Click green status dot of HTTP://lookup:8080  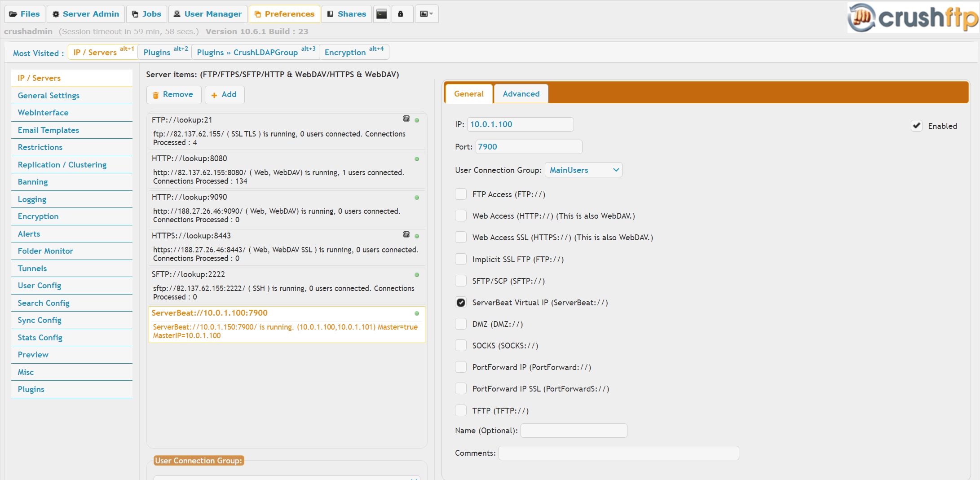click(417, 159)
